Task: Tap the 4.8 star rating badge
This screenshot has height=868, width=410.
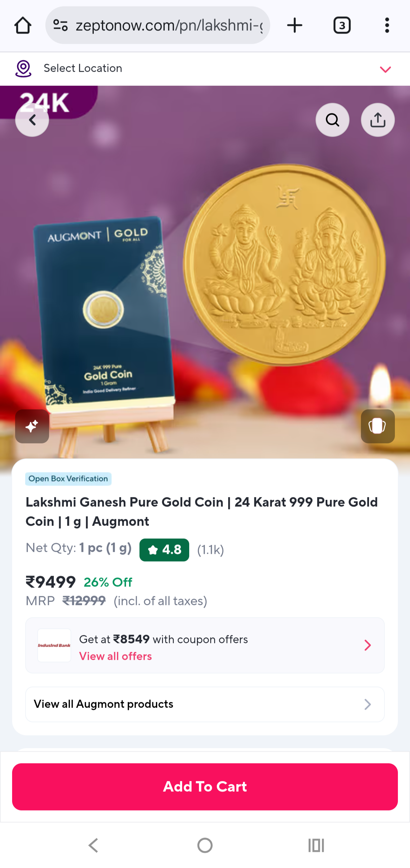Action: point(164,550)
